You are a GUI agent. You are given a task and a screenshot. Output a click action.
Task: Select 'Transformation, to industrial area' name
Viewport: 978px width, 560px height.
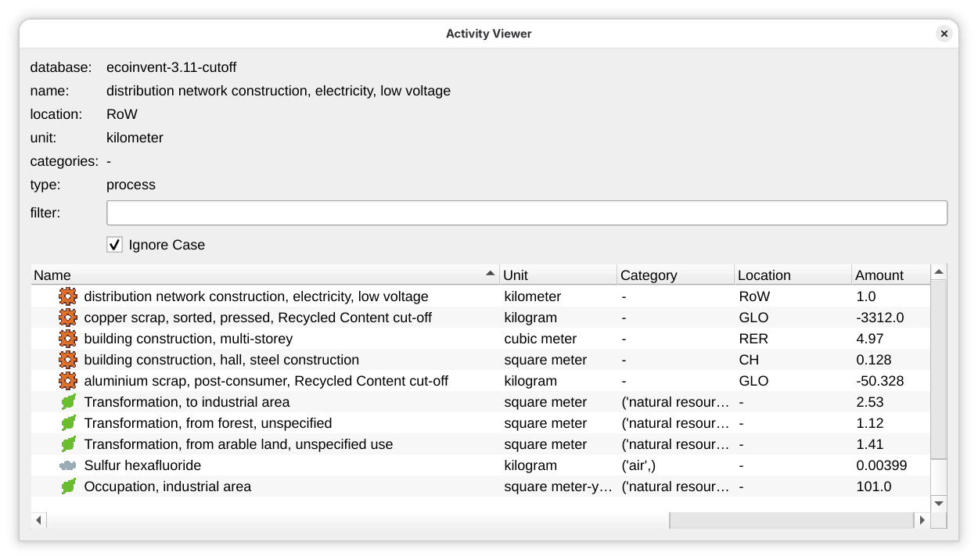coord(187,402)
